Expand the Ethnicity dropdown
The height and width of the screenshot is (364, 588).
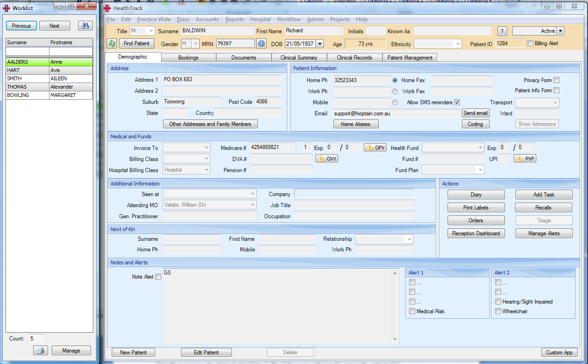(x=458, y=44)
